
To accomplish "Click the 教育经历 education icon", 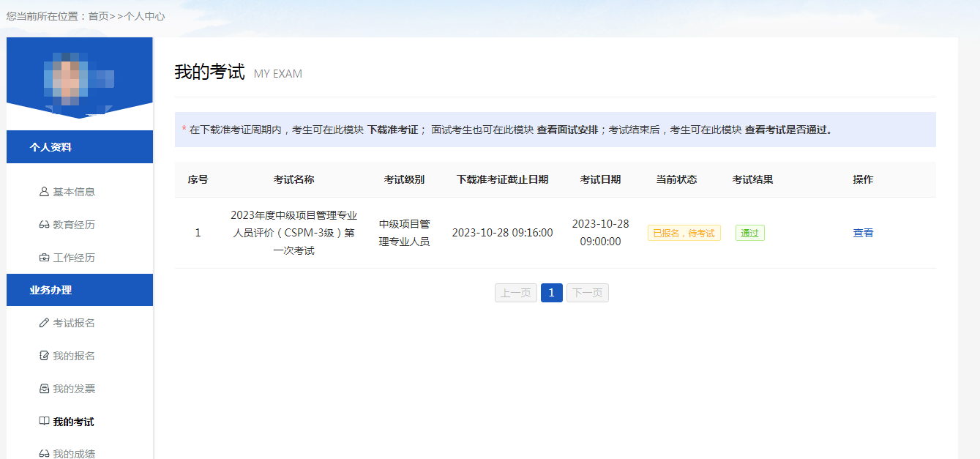I will pos(44,225).
